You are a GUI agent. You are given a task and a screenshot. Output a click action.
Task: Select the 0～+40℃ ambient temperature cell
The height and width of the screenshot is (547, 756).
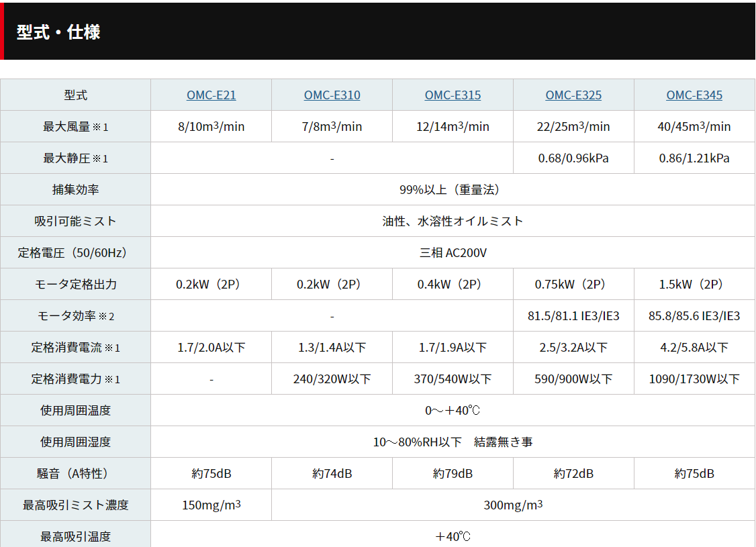(453, 411)
